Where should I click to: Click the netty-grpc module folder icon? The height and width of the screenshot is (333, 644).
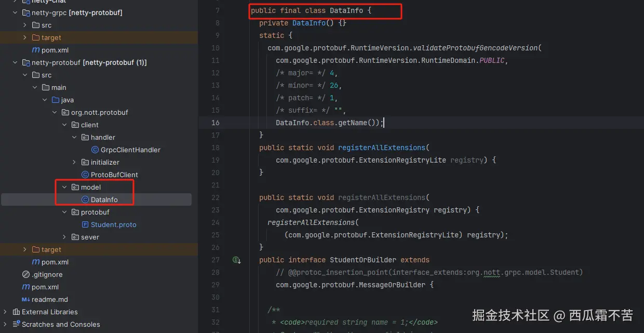26,12
